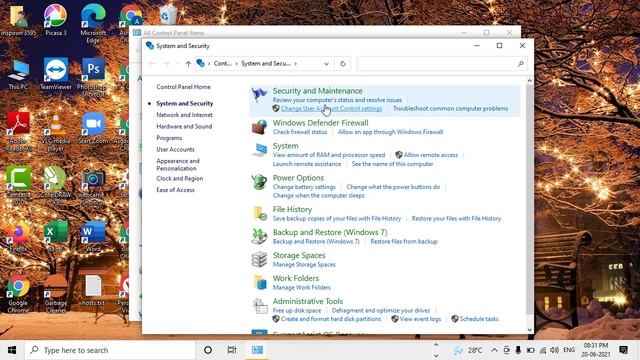The image size is (640, 360).
Task: Select the This PC desktop icon
Action: pos(18,75)
